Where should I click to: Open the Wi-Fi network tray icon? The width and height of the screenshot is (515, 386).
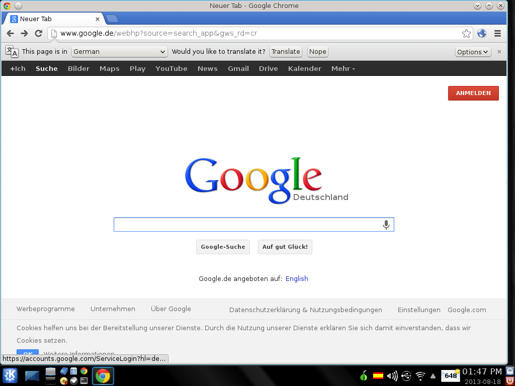pos(420,376)
